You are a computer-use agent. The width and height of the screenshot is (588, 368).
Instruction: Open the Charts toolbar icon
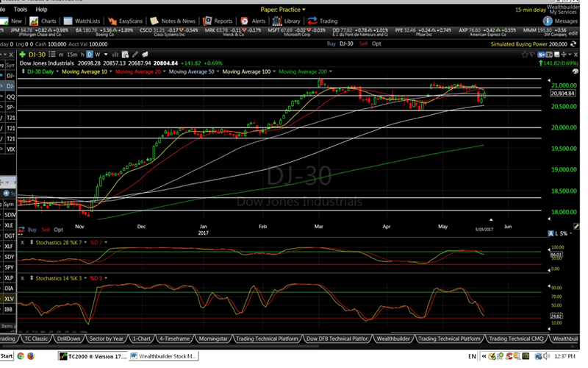(x=43, y=21)
